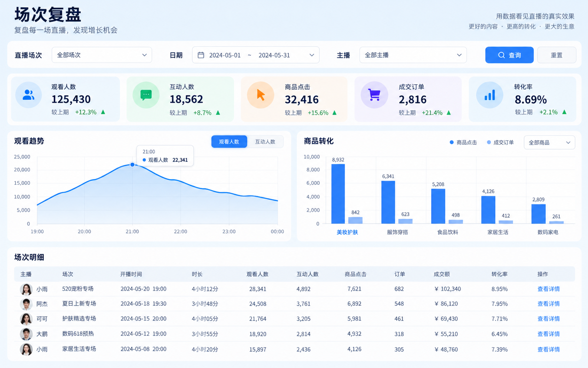This screenshot has width=588, height=368.
Task: Click the bar chart conversion rate icon
Action: 490,95
